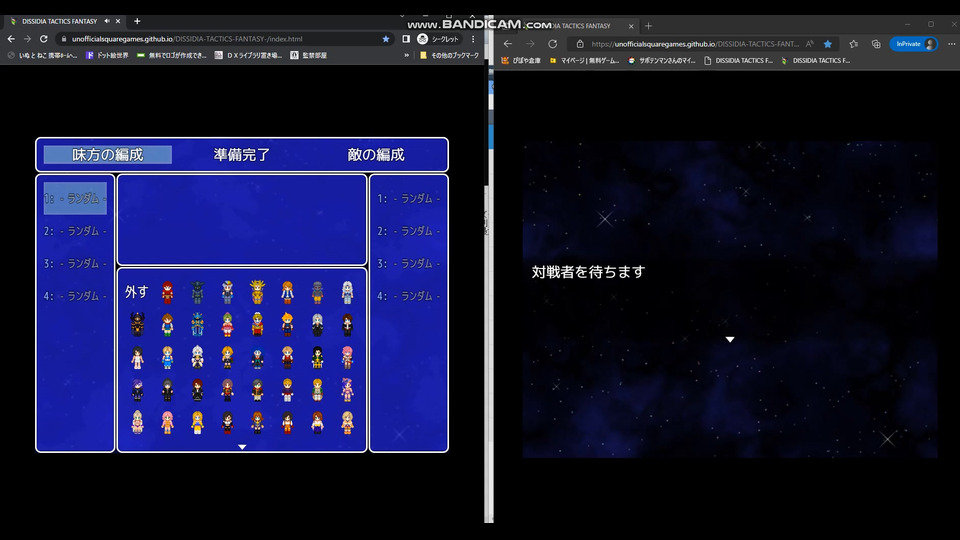Select ally slot 3 ランダム
Viewport: 960px width, 540px height.
tap(75, 263)
